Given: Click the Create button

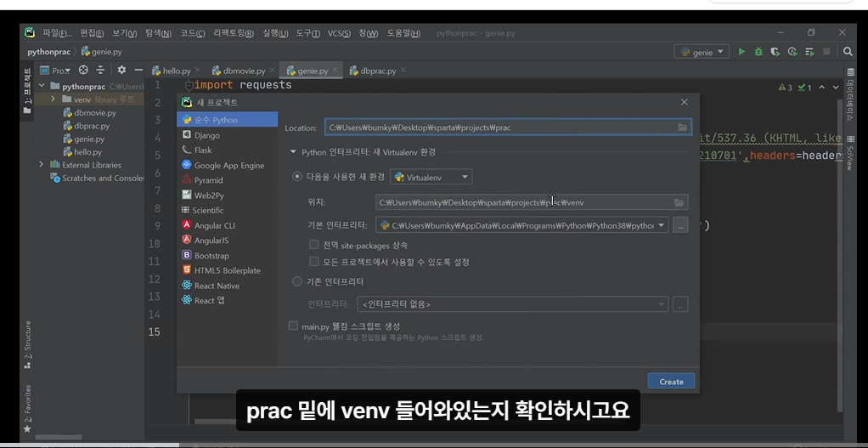Looking at the screenshot, I should pos(671,382).
